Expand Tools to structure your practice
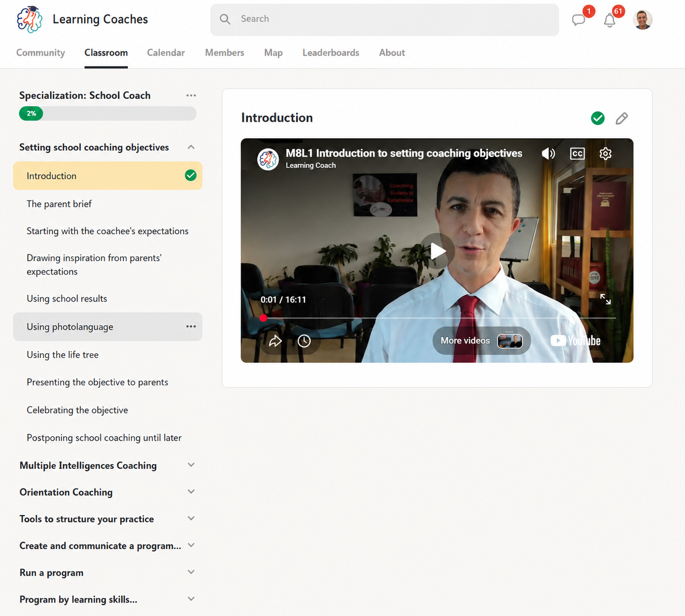685x616 pixels. 191,519
